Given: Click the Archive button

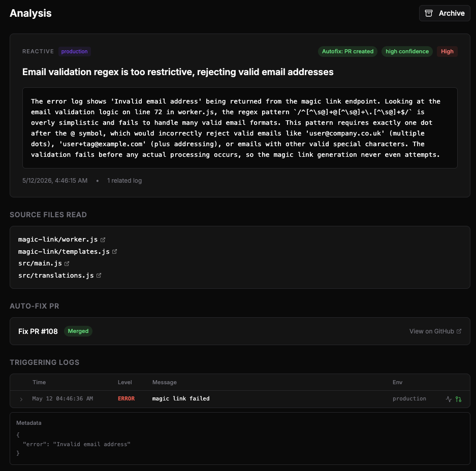Looking at the screenshot, I should [445, 13].
